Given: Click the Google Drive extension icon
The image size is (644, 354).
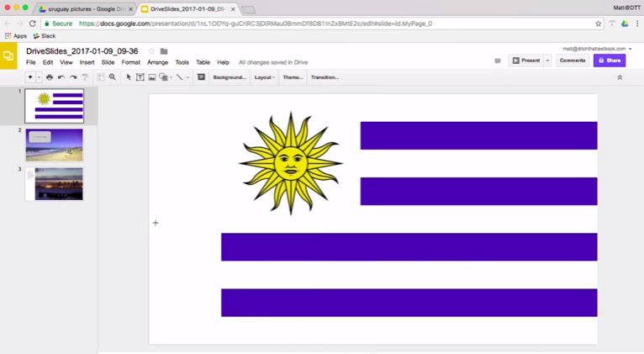Looking at the screenshot, I should pos(625,24).
